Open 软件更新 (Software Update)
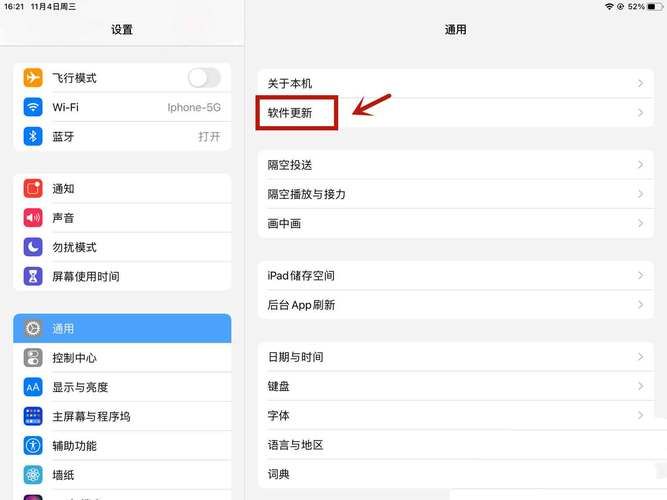Screen dimensions: 667x500 coord(456,112)
